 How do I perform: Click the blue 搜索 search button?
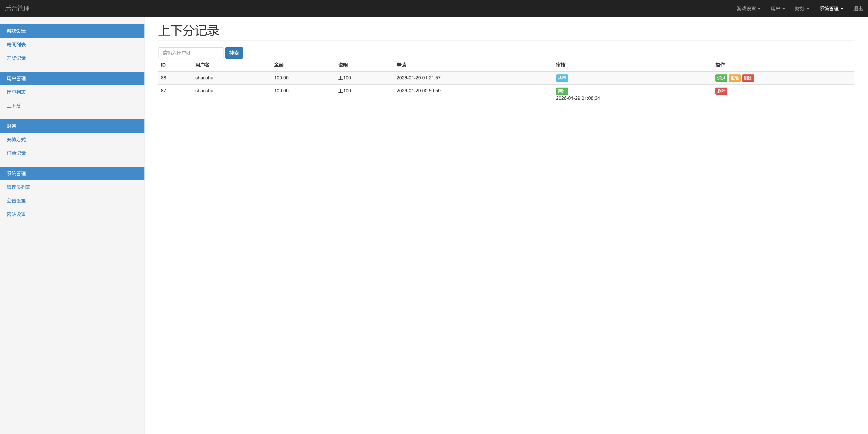(x=234, y=53)
